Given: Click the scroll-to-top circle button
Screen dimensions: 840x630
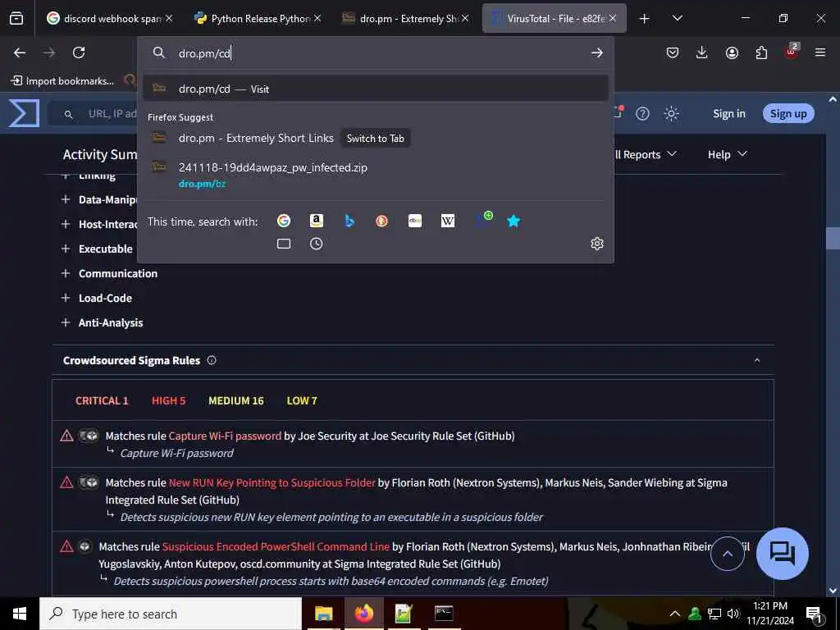Looking at the screenshot, I should click(727, 554).
